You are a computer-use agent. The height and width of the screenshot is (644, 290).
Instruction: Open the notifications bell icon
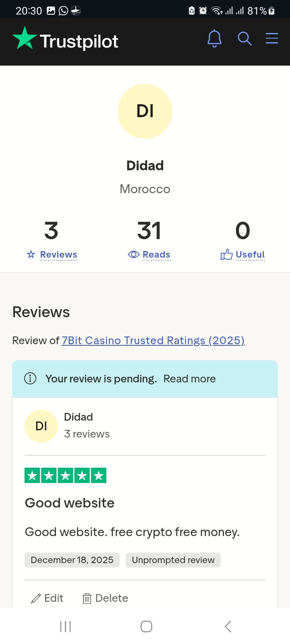[x=214, y=39]
